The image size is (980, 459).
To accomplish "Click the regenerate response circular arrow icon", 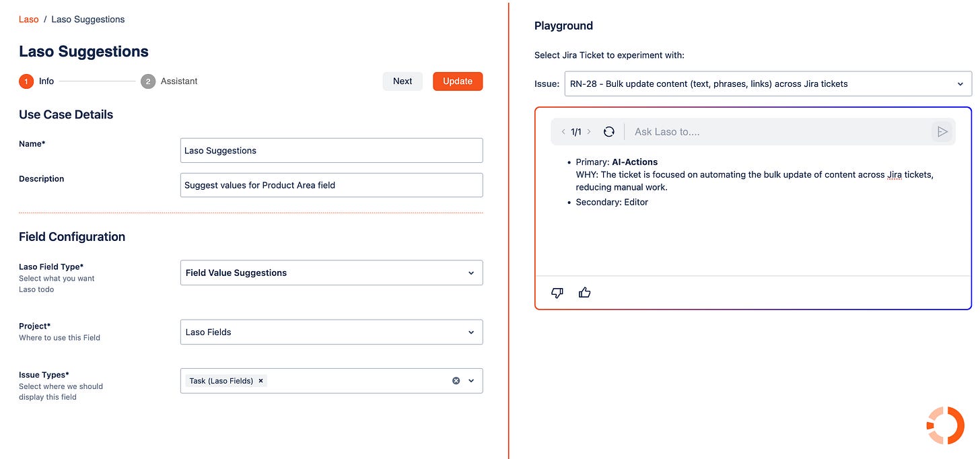I will pyautogui.click(x=609, y=131).
